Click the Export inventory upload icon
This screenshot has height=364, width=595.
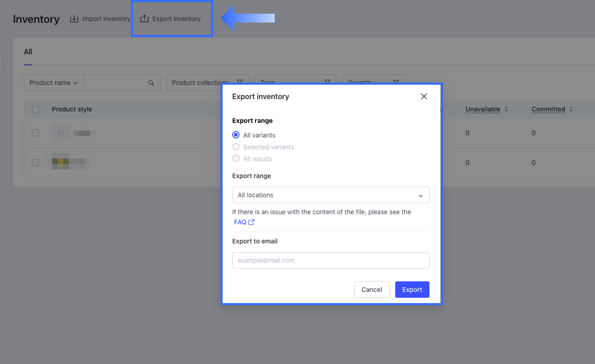[x=145, y=19]
